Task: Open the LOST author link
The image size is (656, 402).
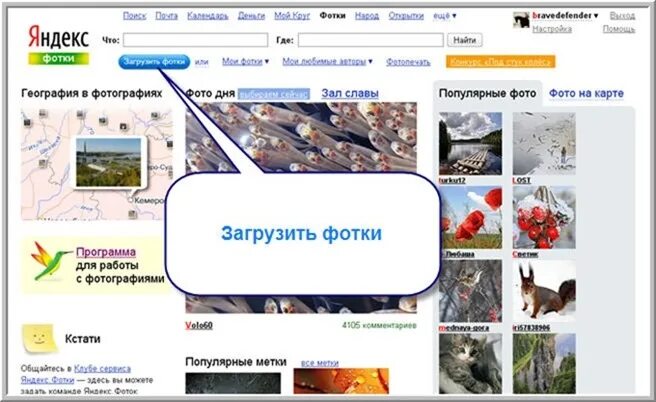Action: 521,180
